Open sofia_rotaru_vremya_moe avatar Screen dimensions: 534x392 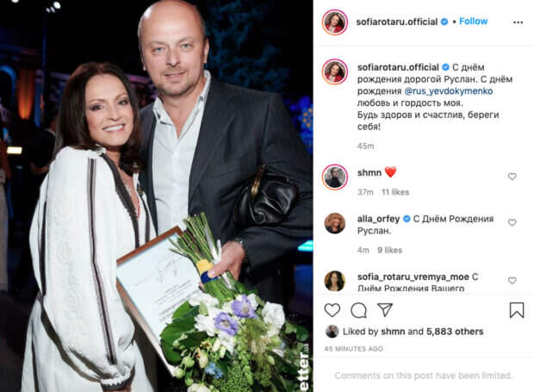(x=335, y=281)
